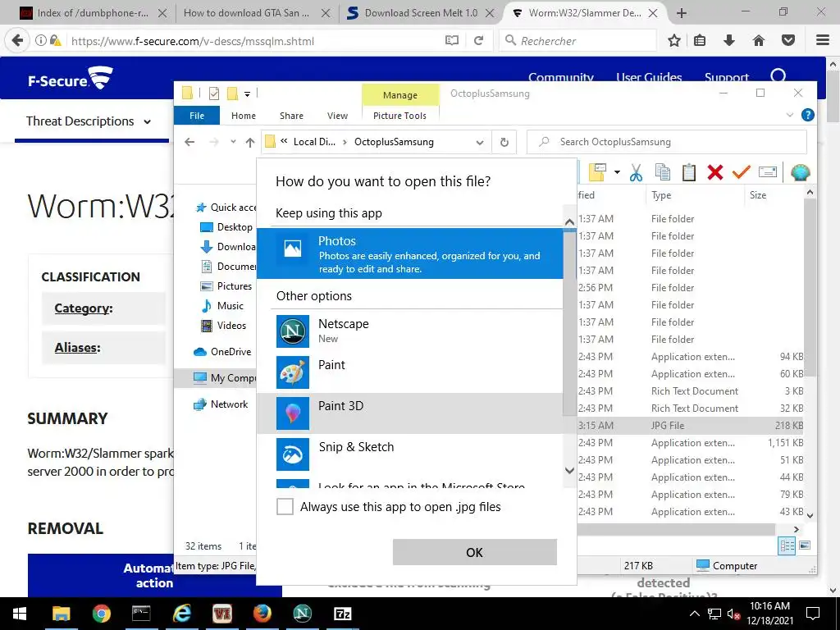Go back in the Explorer window

[x=189, y=142]
